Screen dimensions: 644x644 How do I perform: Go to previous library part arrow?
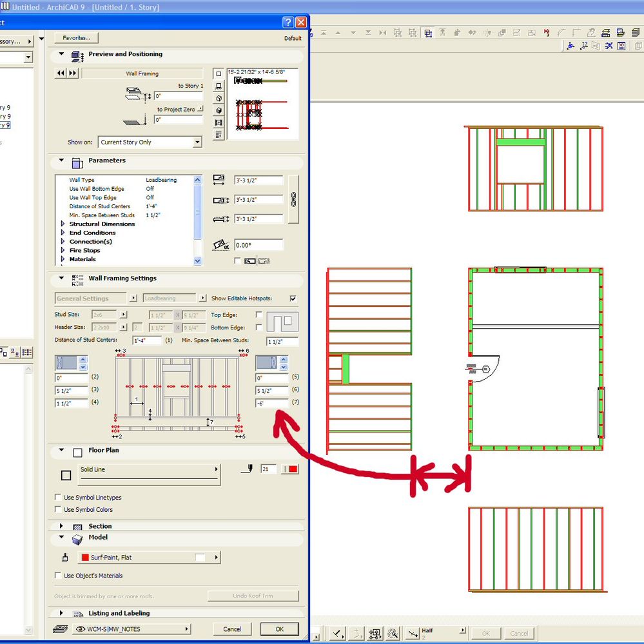click(61, 73)
